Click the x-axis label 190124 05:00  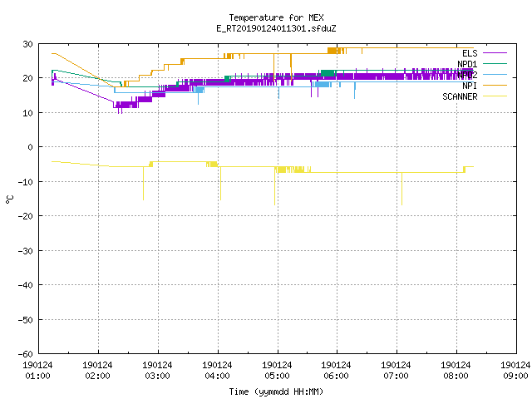tap(277, 371)
